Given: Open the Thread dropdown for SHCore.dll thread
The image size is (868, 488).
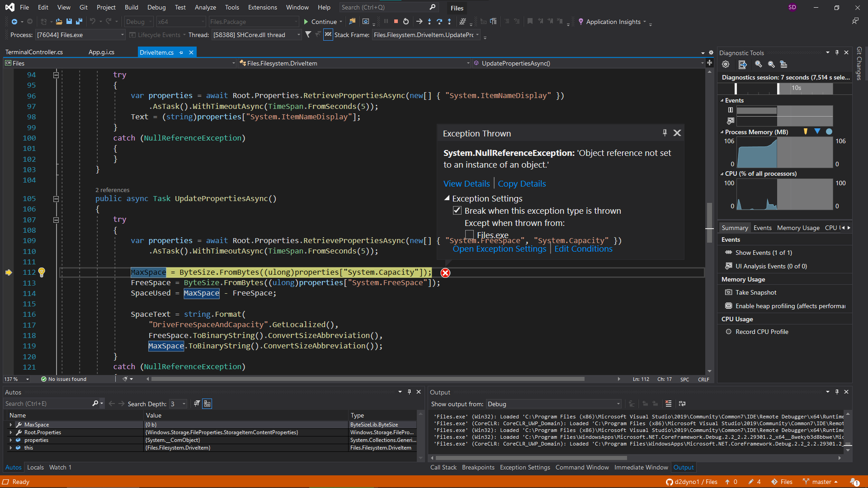Looking at the screenshot, I should 256,35.
